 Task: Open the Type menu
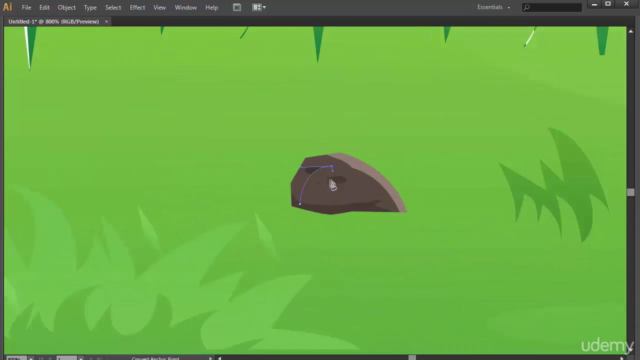[90, 7]
